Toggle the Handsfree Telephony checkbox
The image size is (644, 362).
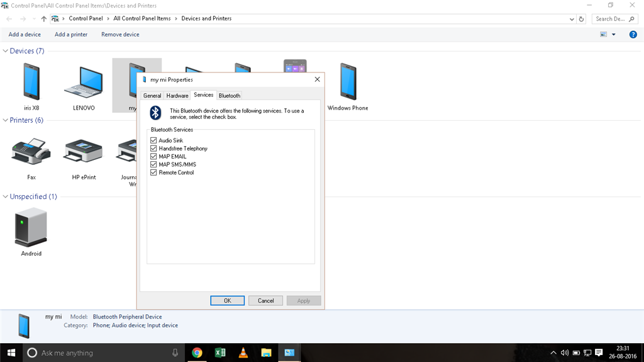click(153, 149)
